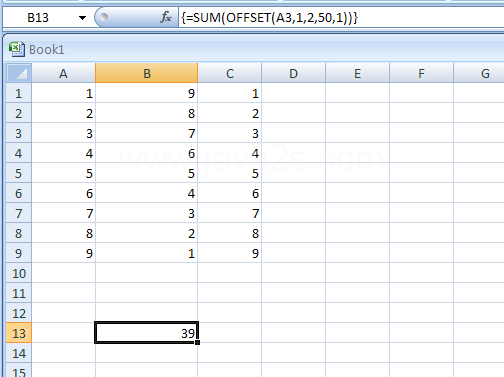The width and height of the screenshot is (504, 377).
Task: Click cell B7 containing 3
Action: coord(147,213)
